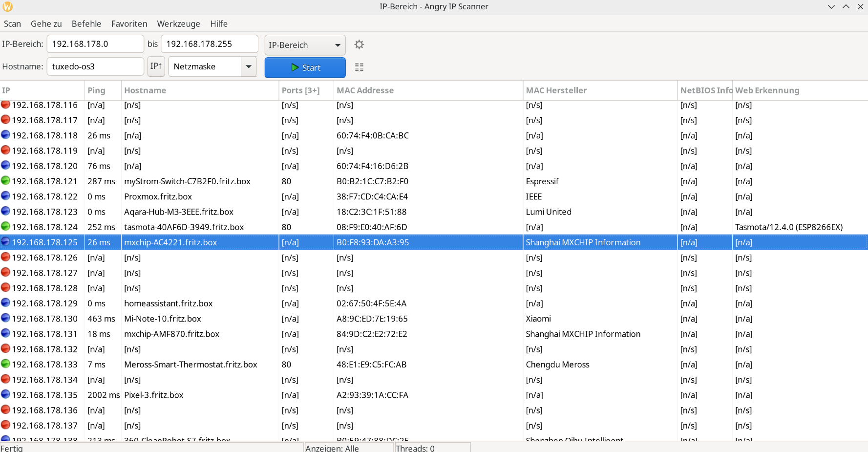Select the Proxmox.fritz.box row
The image size is (868, 452).
(x=158, y=196)
